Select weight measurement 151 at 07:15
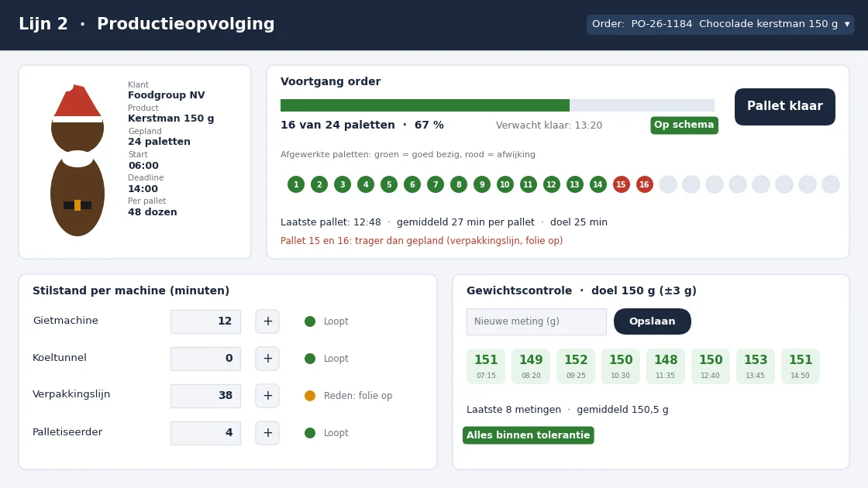 [486, 366]
